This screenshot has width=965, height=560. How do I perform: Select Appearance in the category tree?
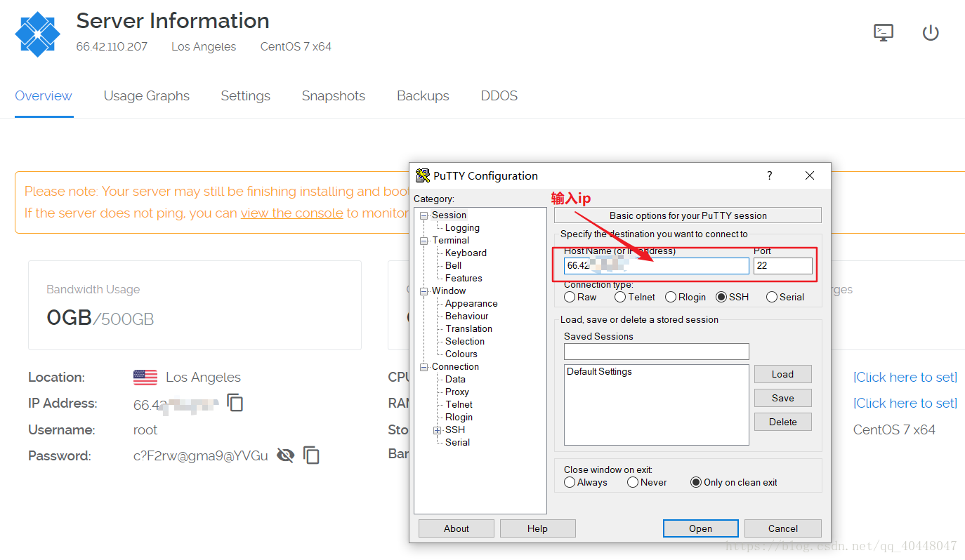coord(471,304)
